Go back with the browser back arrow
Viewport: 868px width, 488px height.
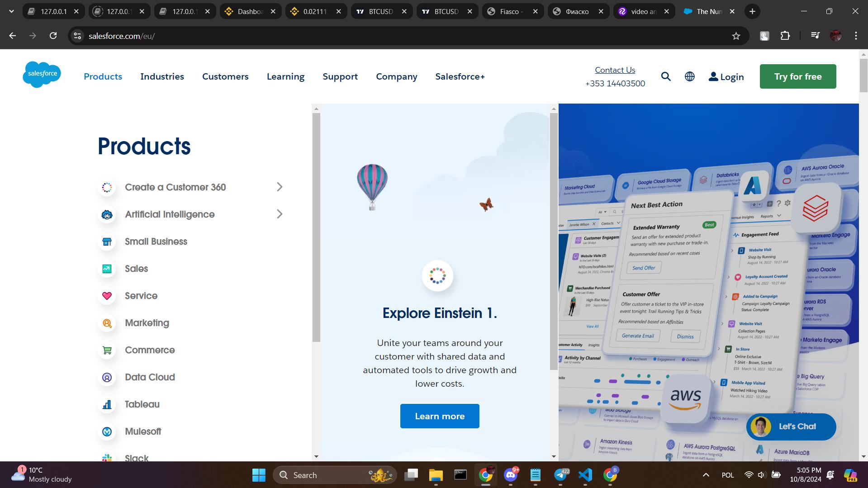coord(12,36)
